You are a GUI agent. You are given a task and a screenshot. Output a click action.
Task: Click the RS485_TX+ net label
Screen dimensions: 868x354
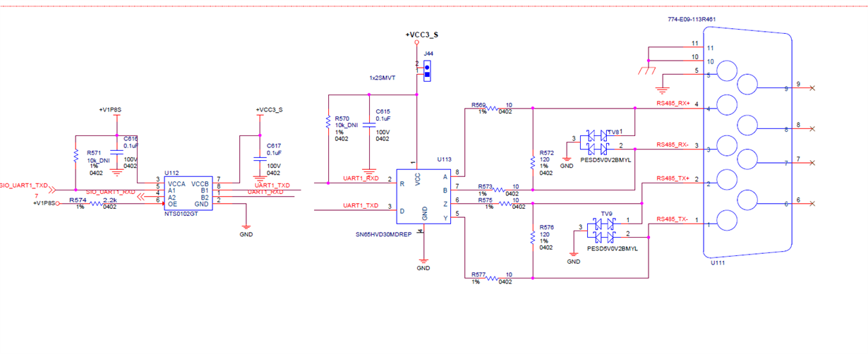tap(672, 178)
